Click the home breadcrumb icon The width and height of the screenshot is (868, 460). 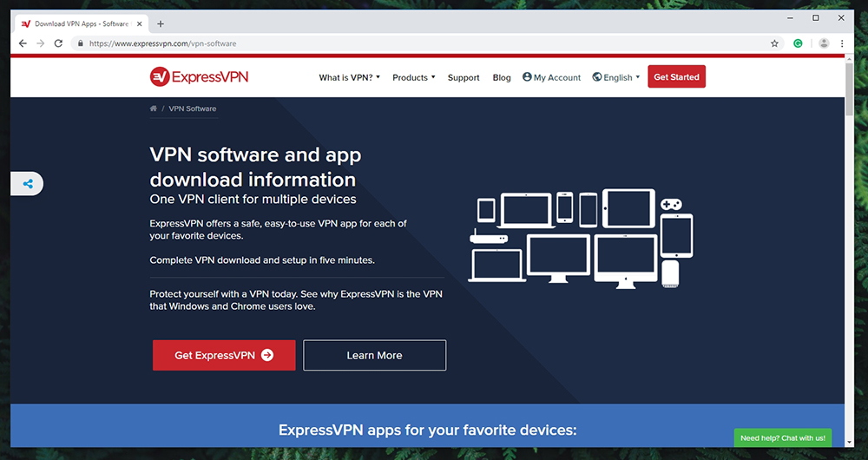pos(154,108)
